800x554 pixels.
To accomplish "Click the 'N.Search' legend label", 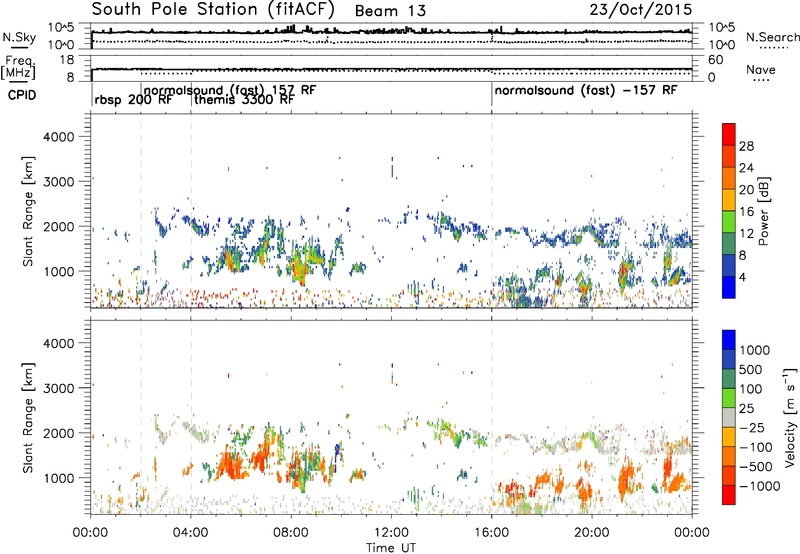I will 772,37.
